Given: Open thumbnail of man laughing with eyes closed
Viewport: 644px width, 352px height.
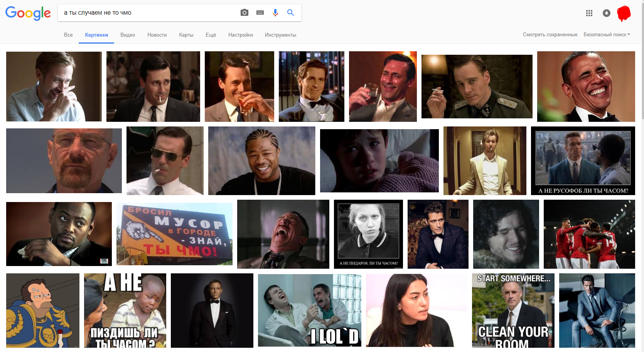Looking at the screenshot, I should click(586, 86).
